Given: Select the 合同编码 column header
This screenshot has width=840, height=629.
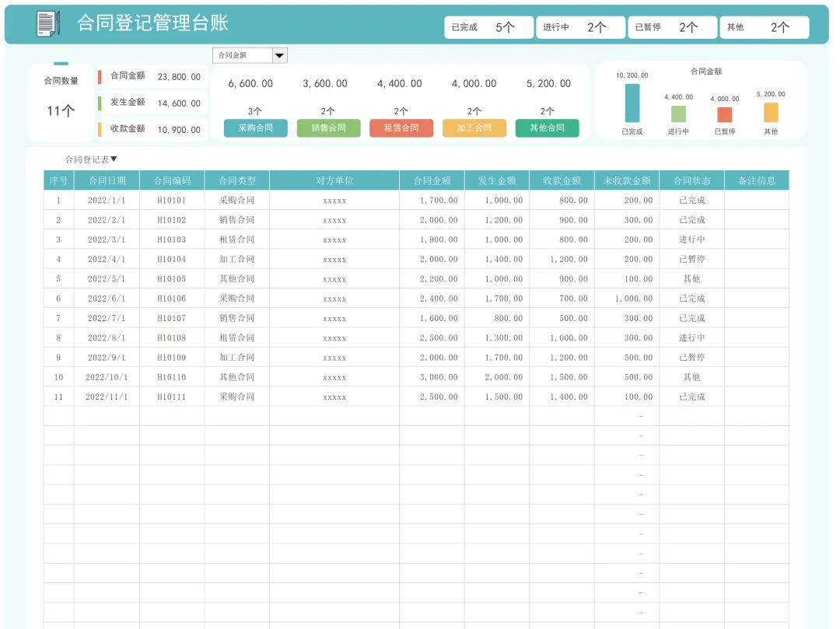Looking at the screenshot, I should (172, 180).
